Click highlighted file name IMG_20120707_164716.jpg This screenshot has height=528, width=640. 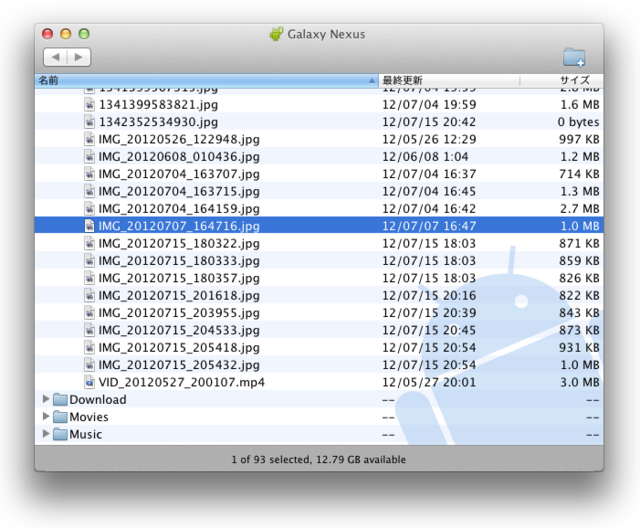179,226
